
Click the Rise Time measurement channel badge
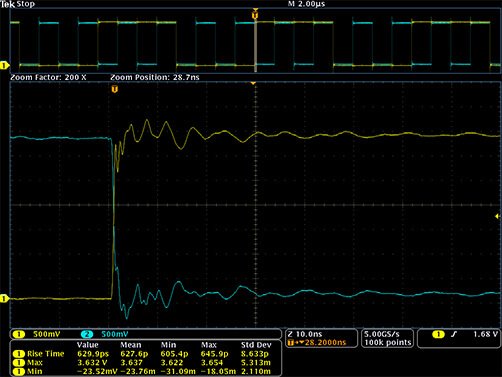(19, 354)
